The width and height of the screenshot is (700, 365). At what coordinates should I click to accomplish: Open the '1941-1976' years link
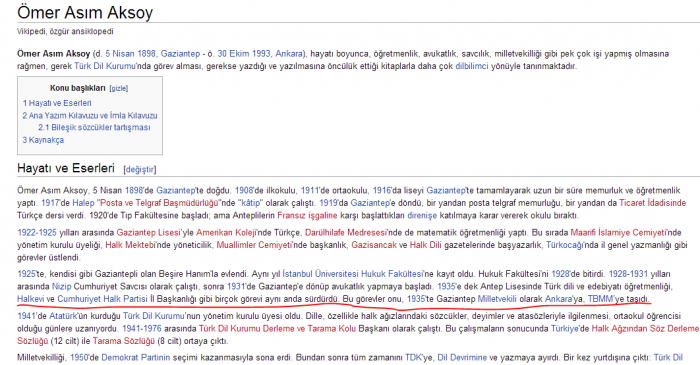coord(142,329)
